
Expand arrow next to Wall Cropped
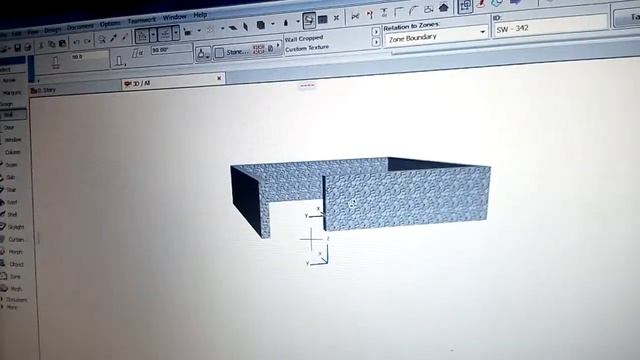(376, 32)
